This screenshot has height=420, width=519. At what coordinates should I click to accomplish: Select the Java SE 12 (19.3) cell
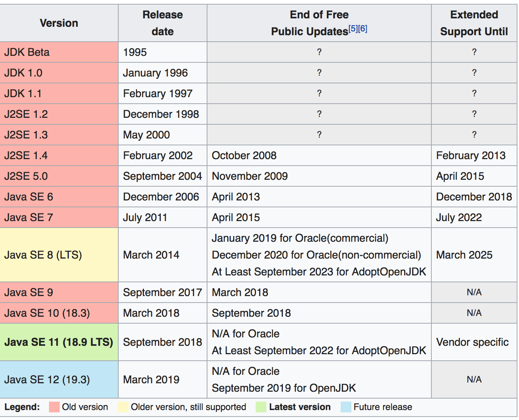[59, 379]
